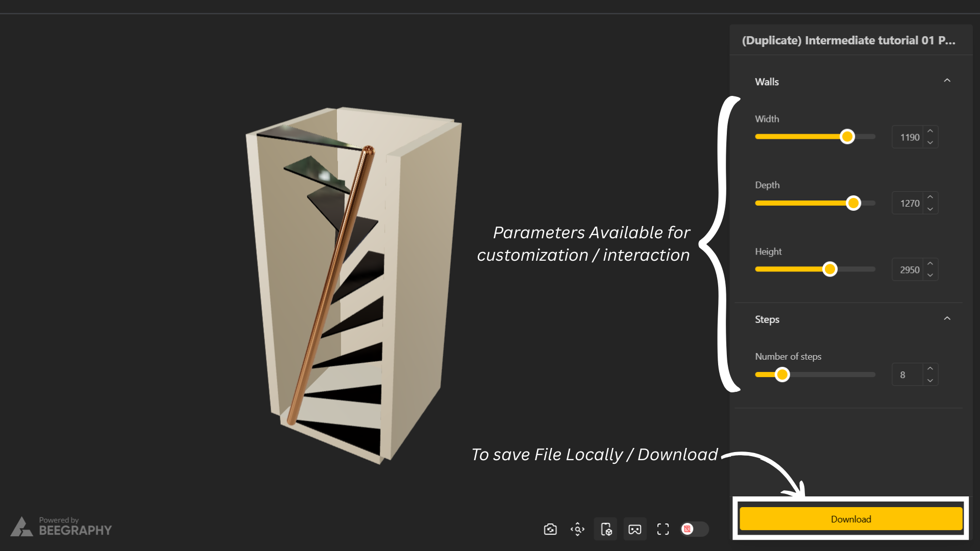Click the Depth input field showing 1270
980x551 pixels.
point(909,203)
